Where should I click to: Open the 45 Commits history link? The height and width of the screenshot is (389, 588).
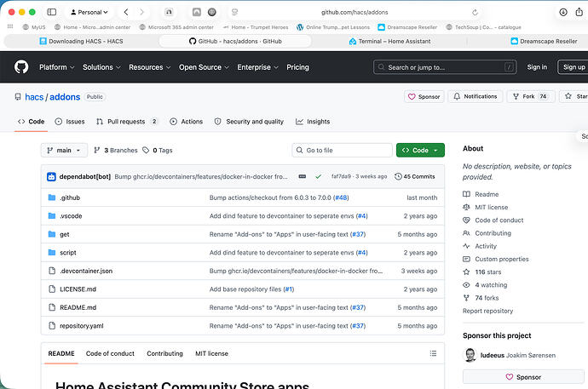tap(415, 176)
